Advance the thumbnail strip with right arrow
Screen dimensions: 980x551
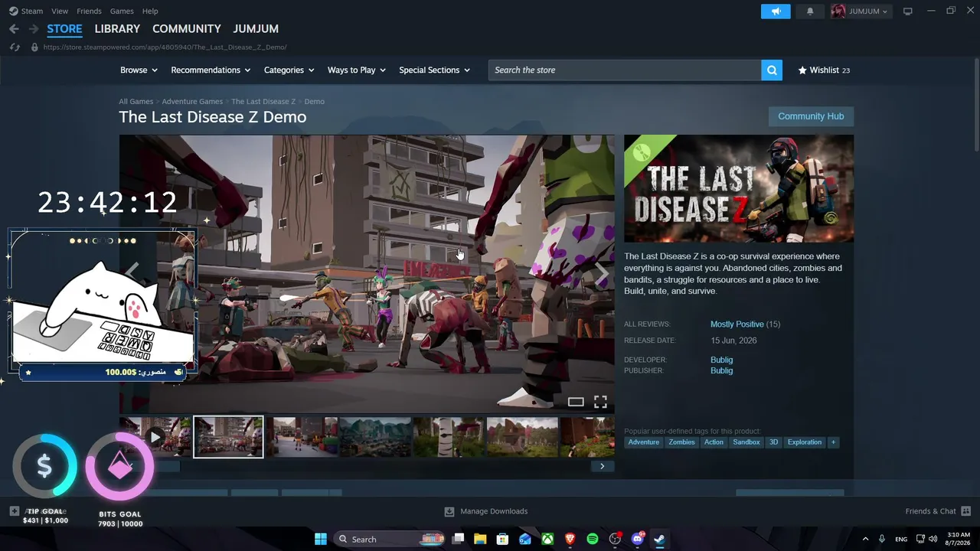coord(602,466)
